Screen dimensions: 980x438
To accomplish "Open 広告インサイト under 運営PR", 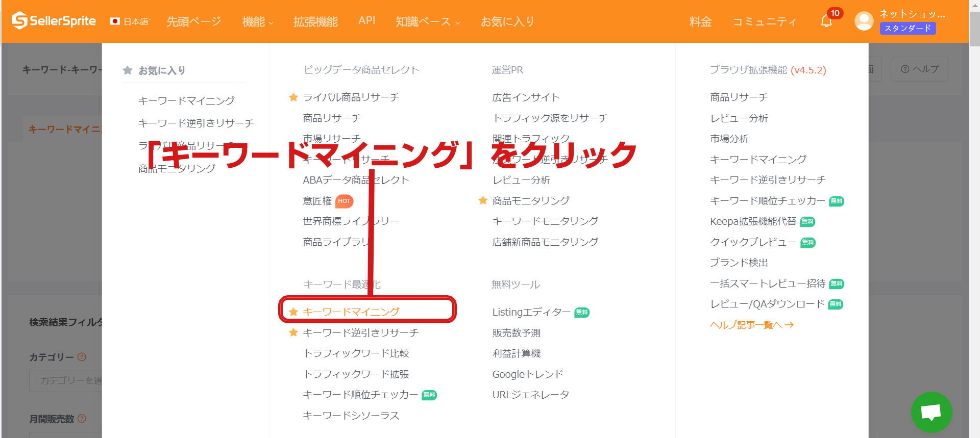I will [x=526, y=97].
